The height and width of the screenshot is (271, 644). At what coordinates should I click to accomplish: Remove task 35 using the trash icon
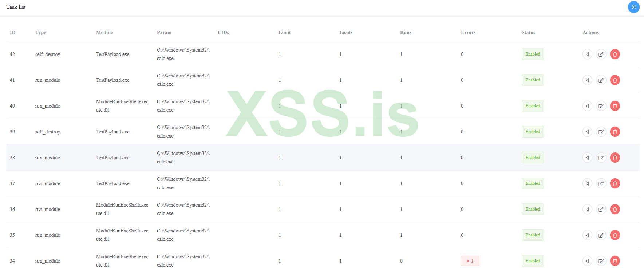point(615,235)
